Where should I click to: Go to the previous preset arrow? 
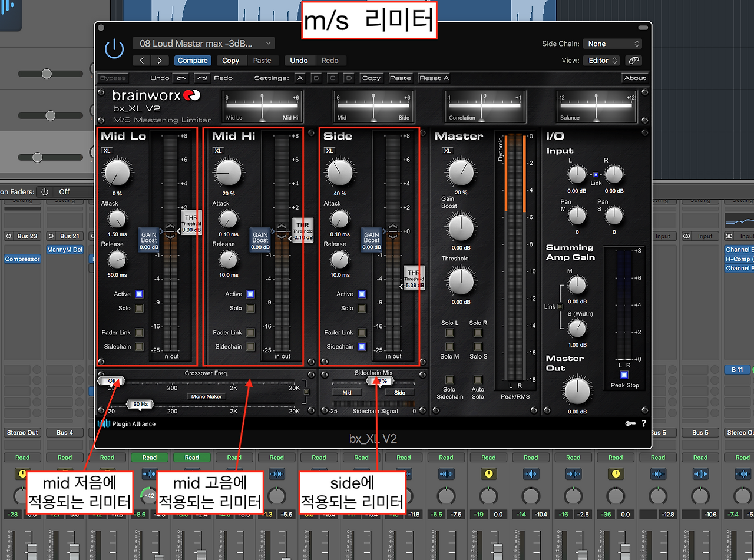click(142, 61)
